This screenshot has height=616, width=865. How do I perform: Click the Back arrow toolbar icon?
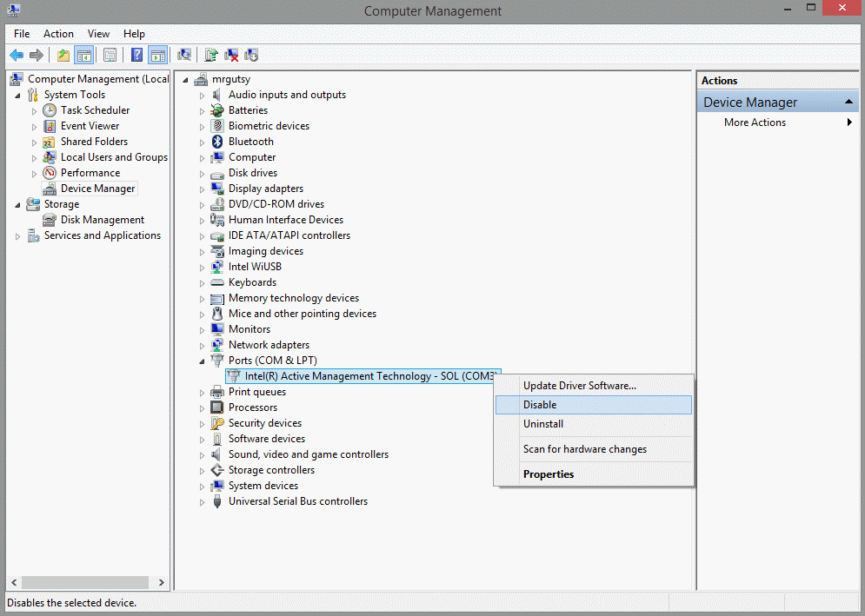pyautogui.click(x=17, y=55)
